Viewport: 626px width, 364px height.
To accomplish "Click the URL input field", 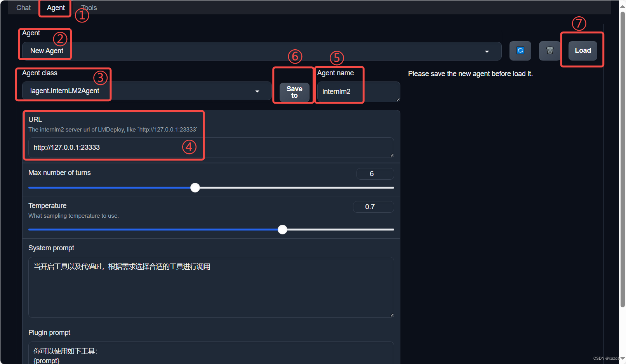I will pos(211,147).
